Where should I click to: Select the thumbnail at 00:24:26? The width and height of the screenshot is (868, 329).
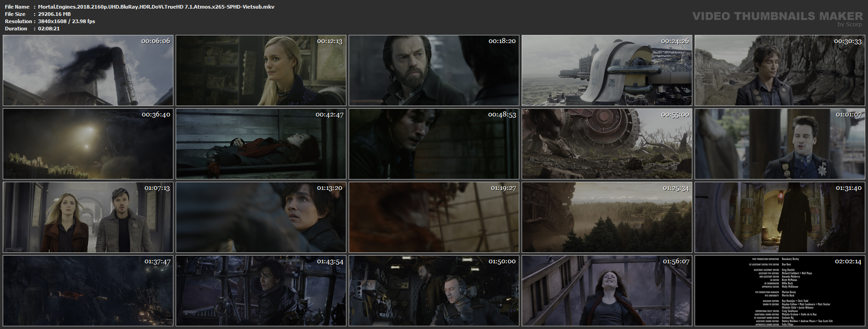tap(607, 70)
